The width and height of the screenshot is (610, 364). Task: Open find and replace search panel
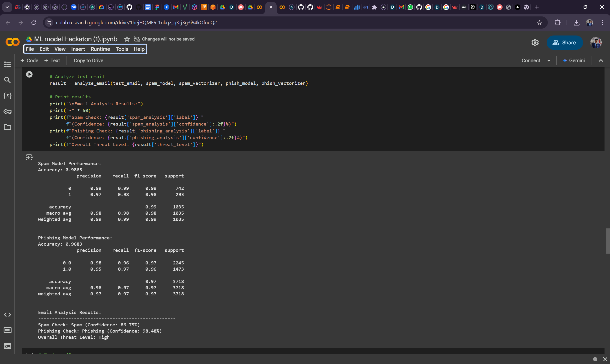pos(7,80)
